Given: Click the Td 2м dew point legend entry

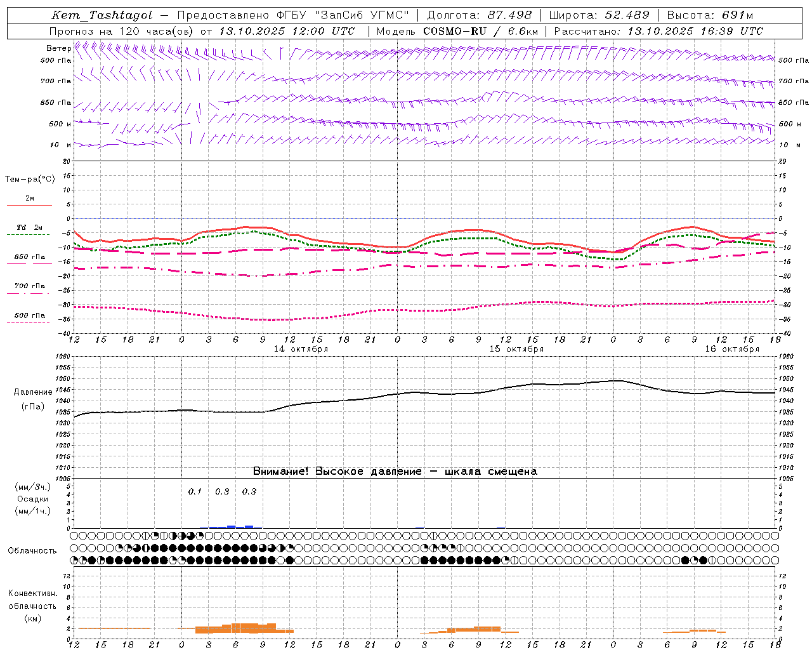Looking at the screenshot, I should tap(30, 227).
